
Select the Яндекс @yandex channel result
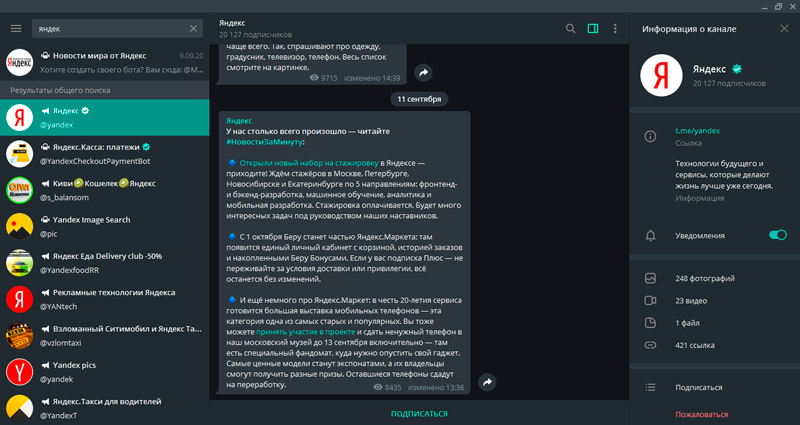click(x=105, y=117)
